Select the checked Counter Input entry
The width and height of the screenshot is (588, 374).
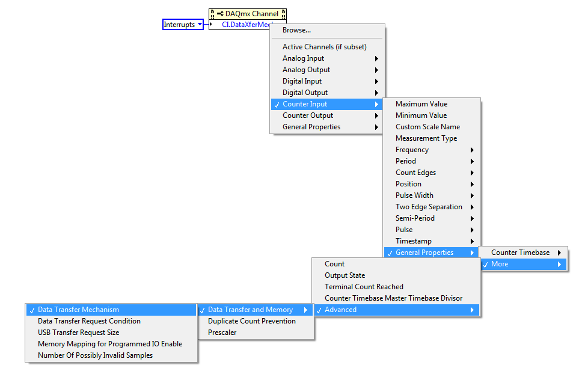click(327, 104)
